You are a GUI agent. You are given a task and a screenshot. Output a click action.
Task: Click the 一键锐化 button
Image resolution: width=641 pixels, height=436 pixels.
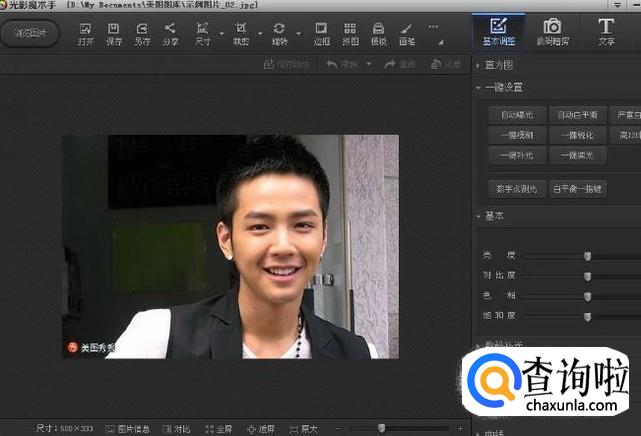pyautogui.click(x=576, y=135)
